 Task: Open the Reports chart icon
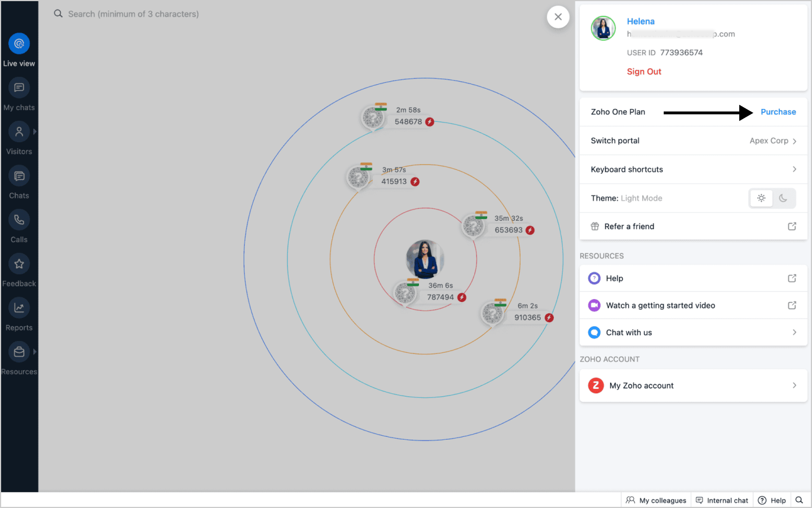(x=19, y=308)
